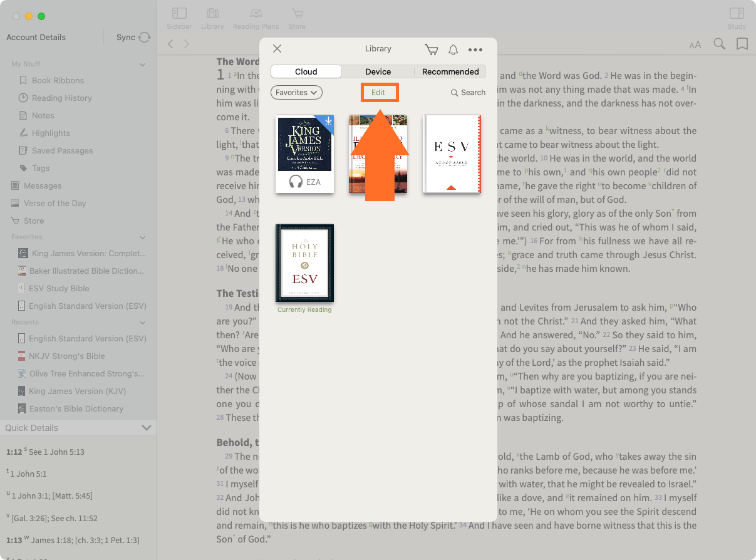Open Messages in sidebar
This screenshot has height=560, width=756.
(x=36, y=185)
